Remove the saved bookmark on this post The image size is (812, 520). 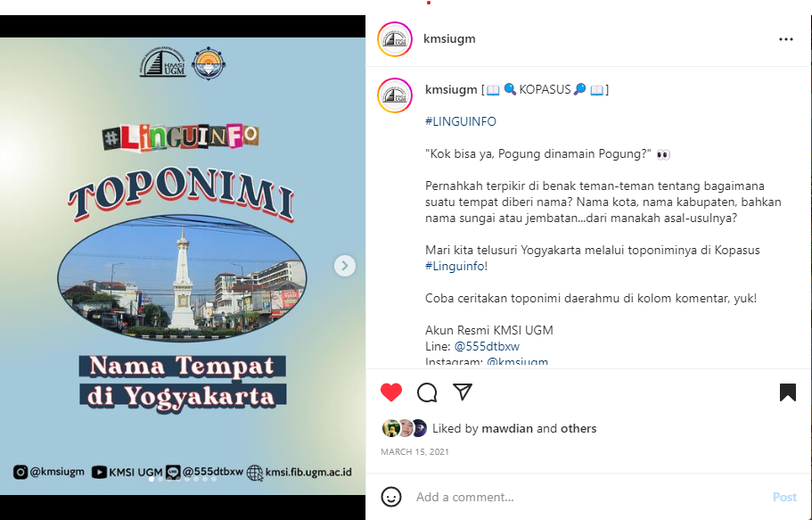tap(787, 392)
